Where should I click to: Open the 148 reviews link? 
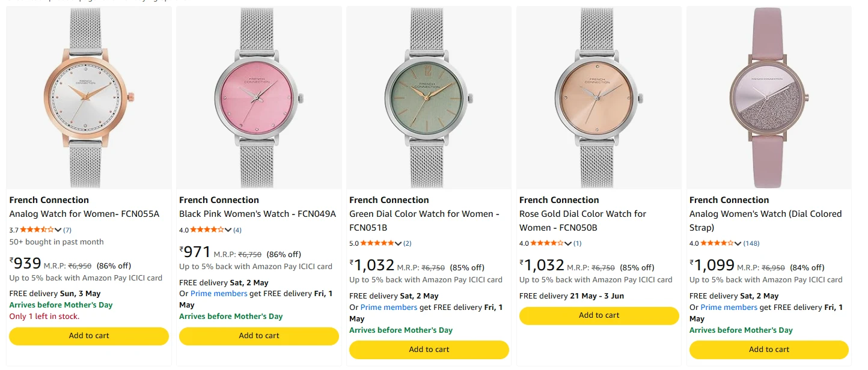click(x=751, y=243)
